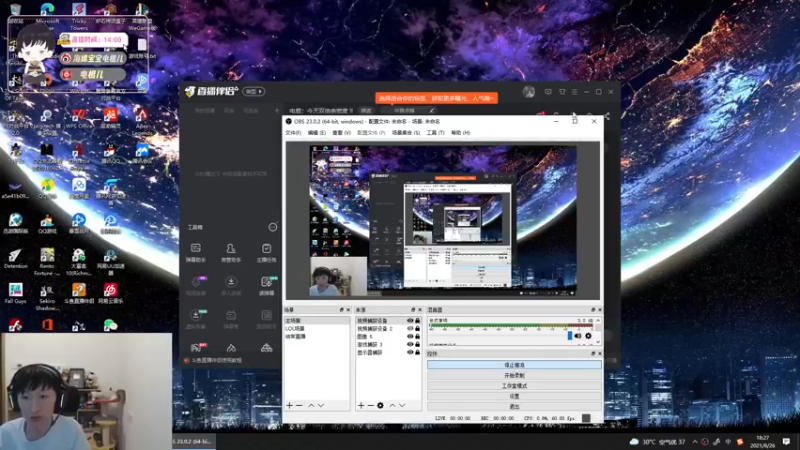Image resolution: width=800 pixels, height=450 pixels.
Task: Show hidden system tray icons chevron
Action: click(x=694, y=442)
